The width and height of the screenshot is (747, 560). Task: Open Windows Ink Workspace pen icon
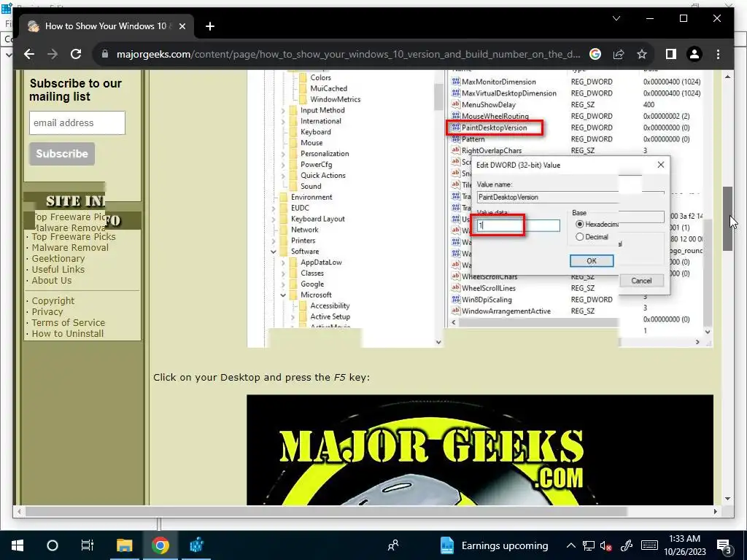pos(627,545)
